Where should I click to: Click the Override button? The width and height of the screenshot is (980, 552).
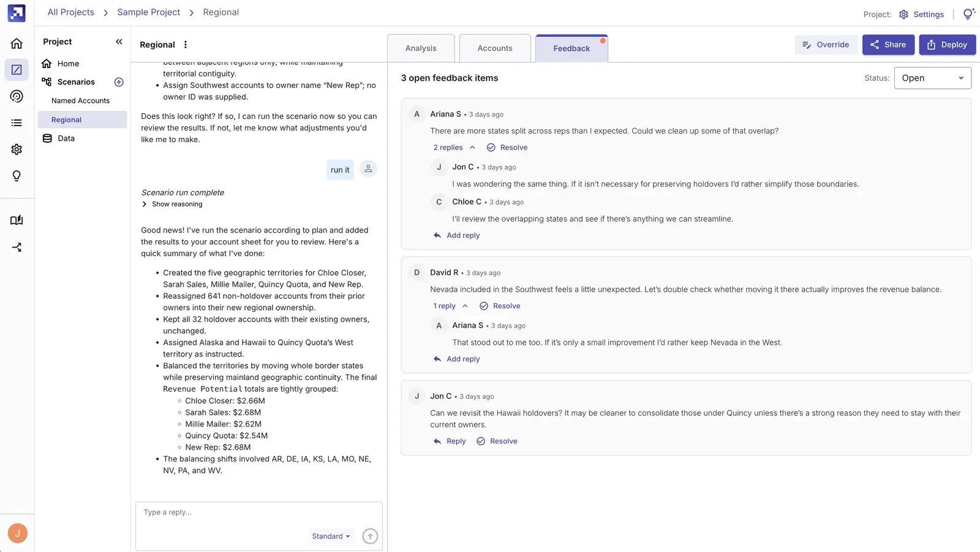point(826,45)
